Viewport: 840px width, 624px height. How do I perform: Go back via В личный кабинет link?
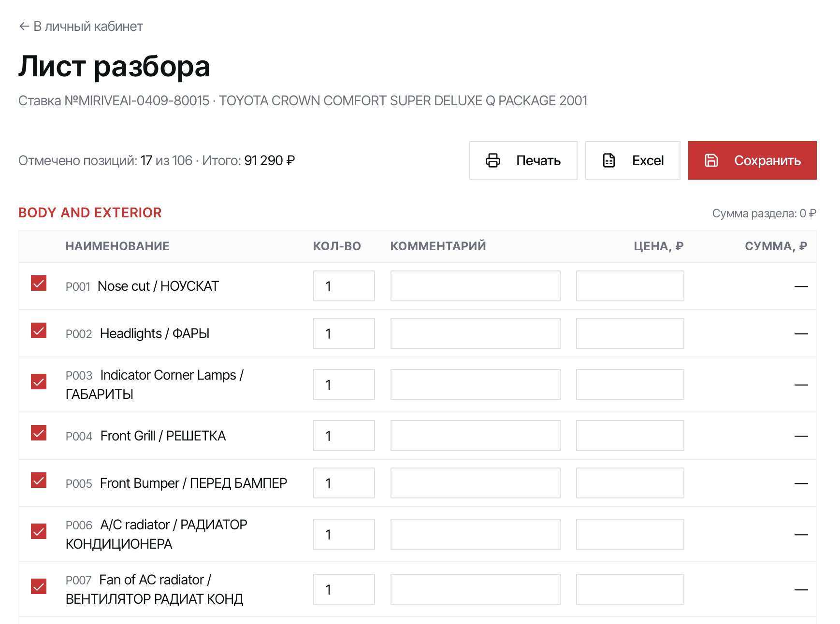81,27
